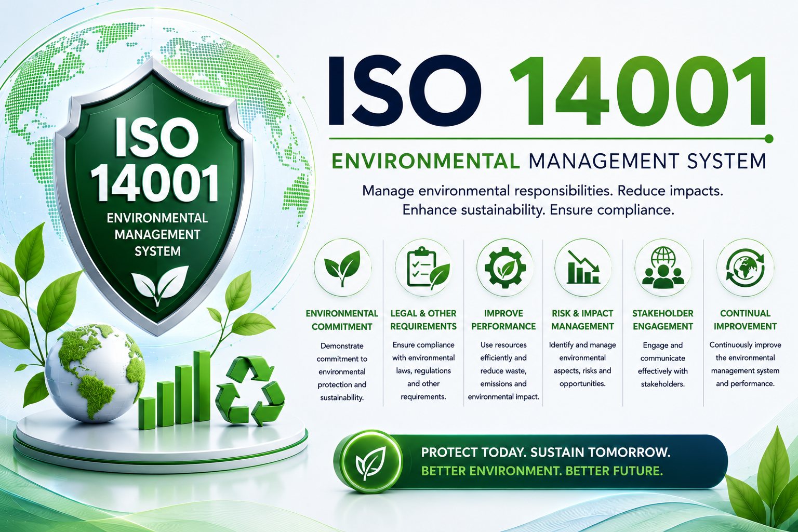Click "Protect Today. Sustain Tomorrow." banner text

tap(546, 452)
